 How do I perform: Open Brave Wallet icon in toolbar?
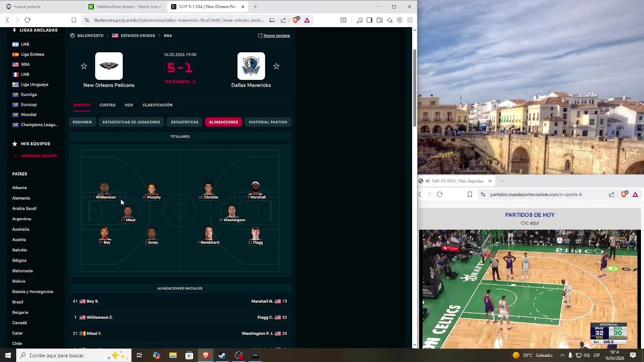pos(379,20)
